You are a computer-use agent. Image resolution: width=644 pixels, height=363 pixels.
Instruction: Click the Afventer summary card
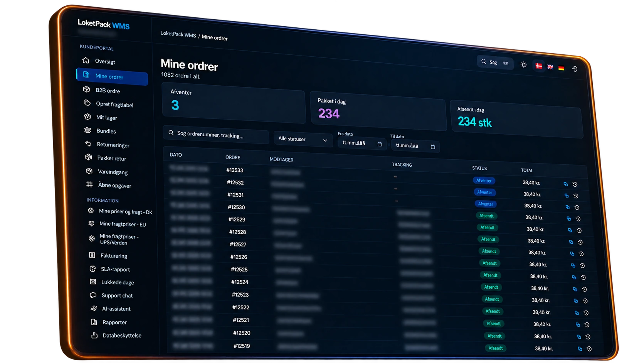234,102
